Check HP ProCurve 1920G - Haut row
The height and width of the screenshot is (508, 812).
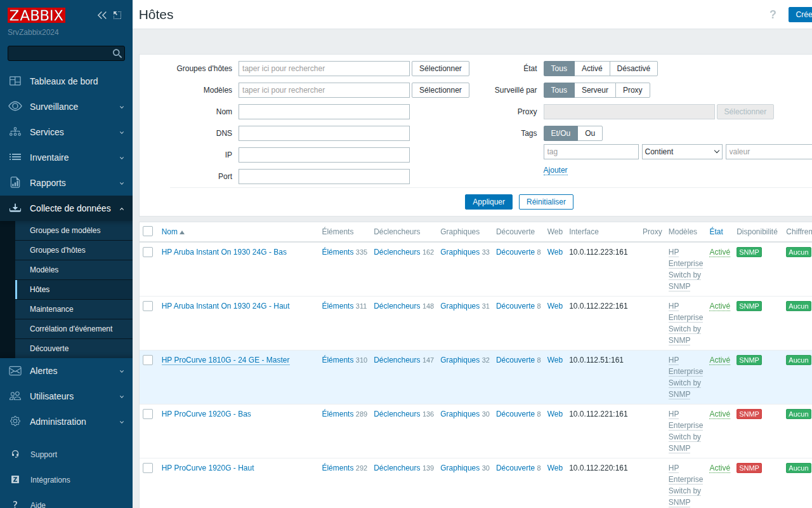pyautogui.click(x=148, y=468)
